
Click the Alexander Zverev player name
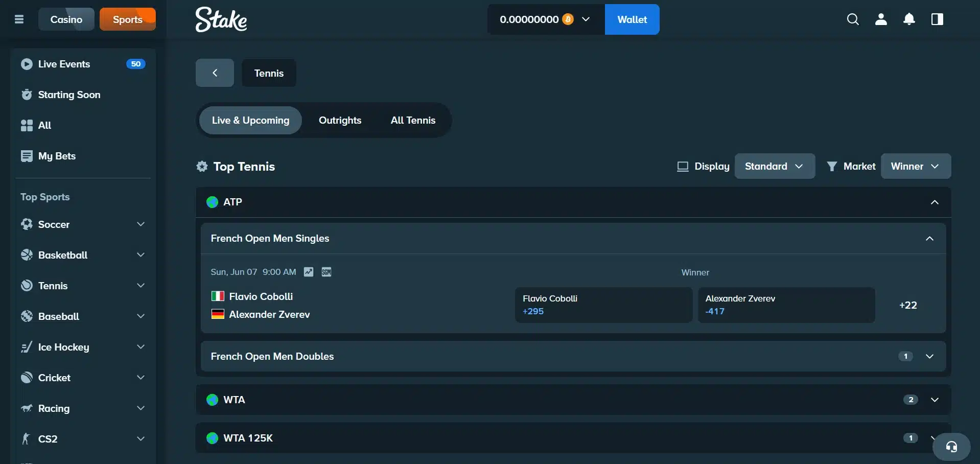coord(269,314)
